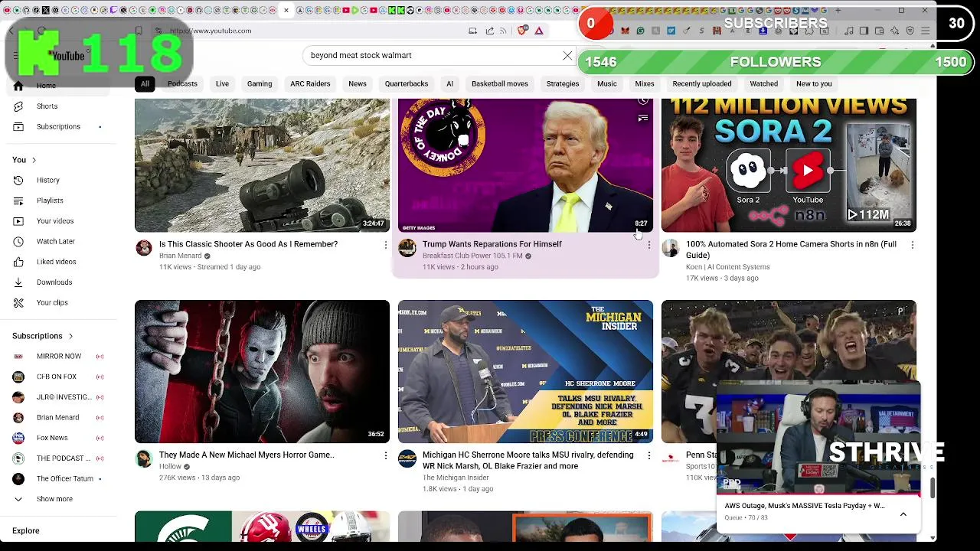Add Trump video to queue icon

[643, 119]
